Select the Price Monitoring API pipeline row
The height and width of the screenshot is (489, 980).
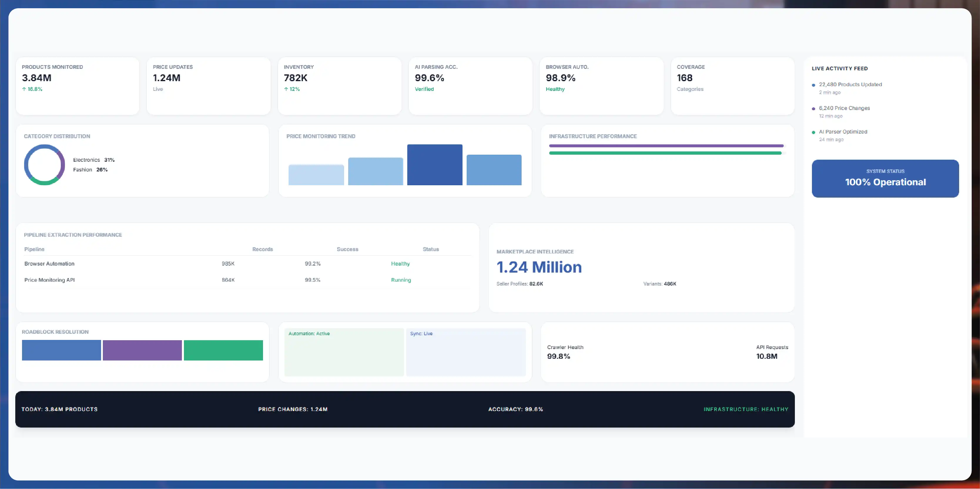(x=248, y=280)
